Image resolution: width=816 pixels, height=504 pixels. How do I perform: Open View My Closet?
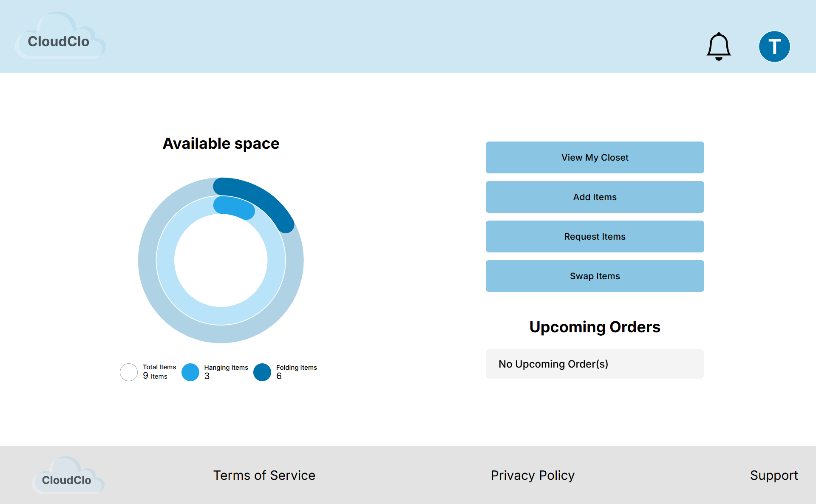pyautogui.click(x=595, y=157)
